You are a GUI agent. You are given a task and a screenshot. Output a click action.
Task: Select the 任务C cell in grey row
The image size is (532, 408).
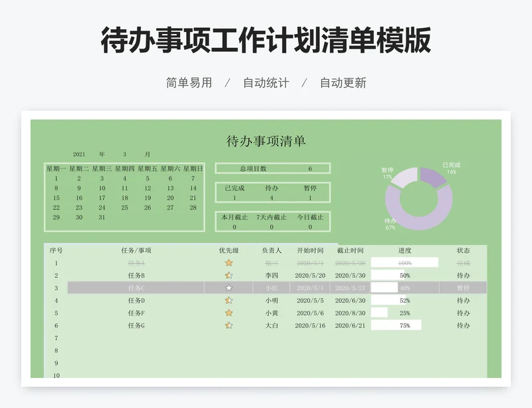coord(136,288)
